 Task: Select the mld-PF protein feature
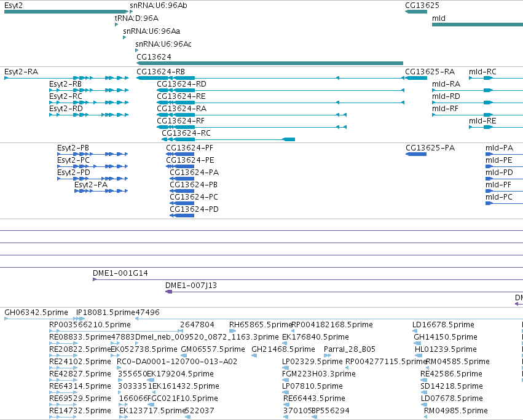(504, 191)
